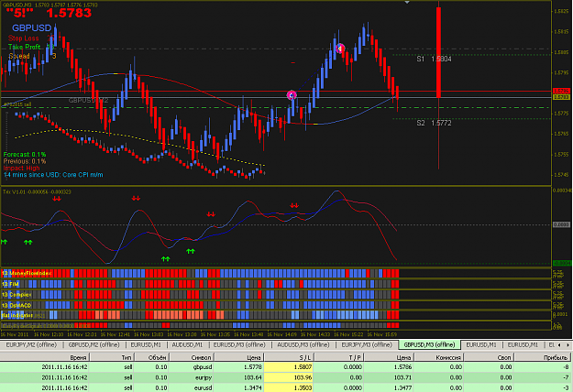Viewport: 573px width, 392px height.
Task: Sort by the Своп column header
Action: pyautogui.click(x=489, y=357)
